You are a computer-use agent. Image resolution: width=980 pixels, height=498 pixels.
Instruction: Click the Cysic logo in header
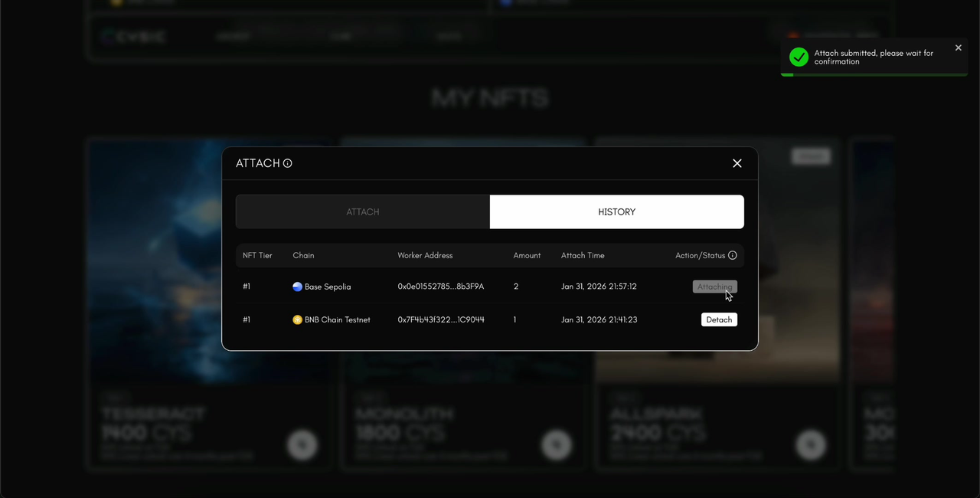133,36
